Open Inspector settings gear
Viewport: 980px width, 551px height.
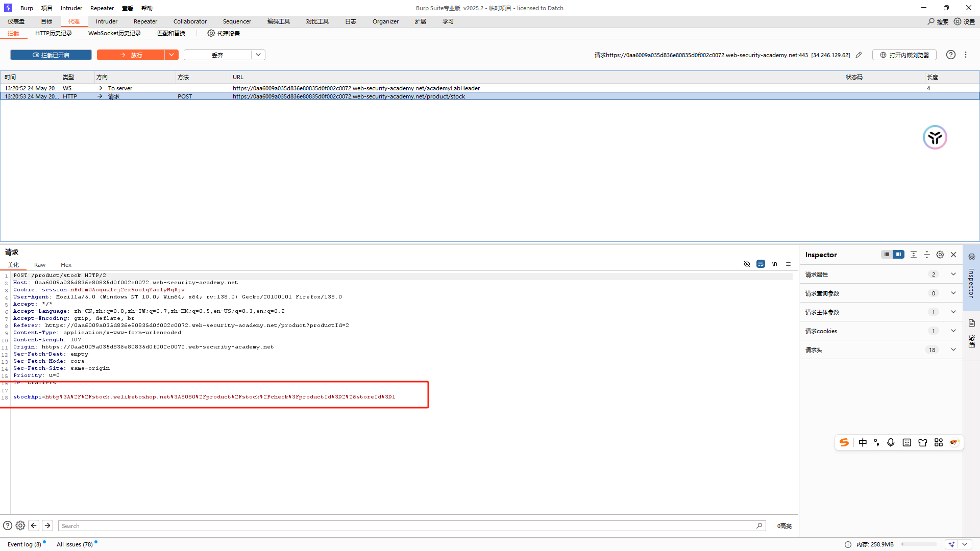940,254
